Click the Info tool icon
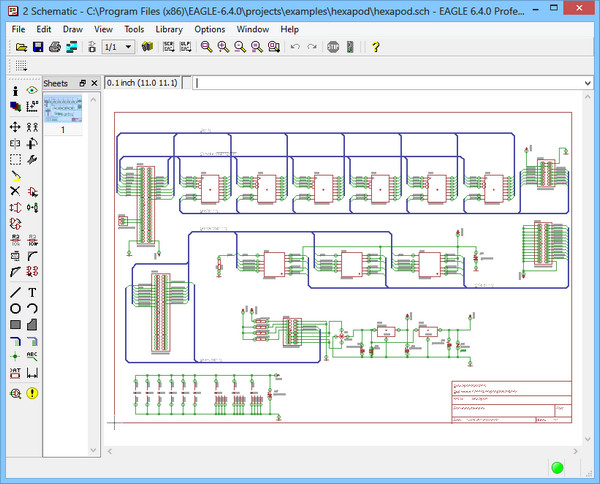The height and width of the screenshot is (484, 600). coord(15,90)
